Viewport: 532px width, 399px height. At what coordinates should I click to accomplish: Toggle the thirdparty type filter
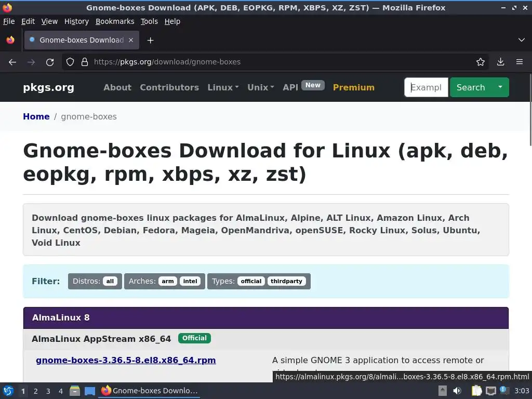(x=286, y=281)
